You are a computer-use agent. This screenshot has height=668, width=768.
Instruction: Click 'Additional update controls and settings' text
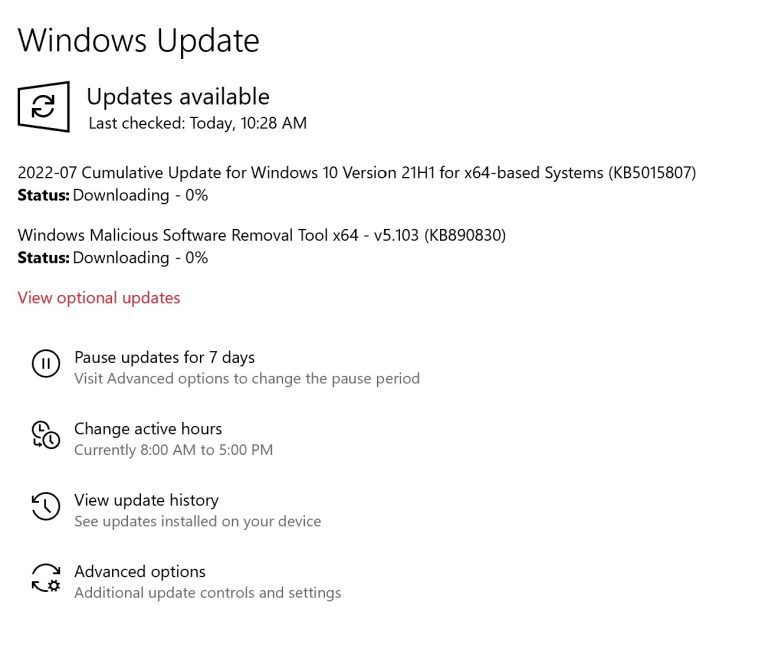(208, 593)
